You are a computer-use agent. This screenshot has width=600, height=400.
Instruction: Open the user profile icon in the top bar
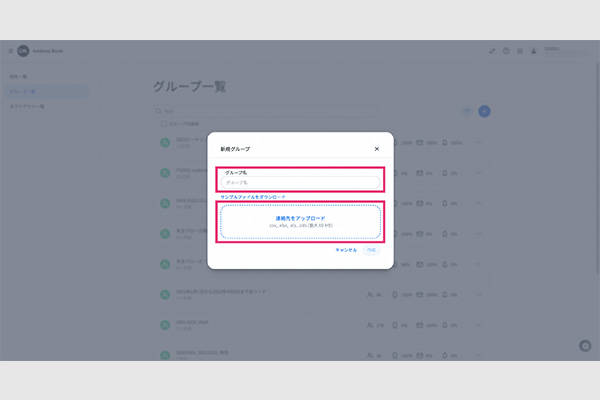tap(533, 51)
